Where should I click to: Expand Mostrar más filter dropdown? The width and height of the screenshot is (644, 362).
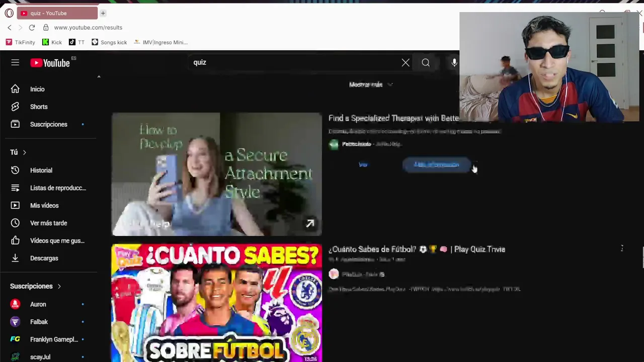pos(371,84)
